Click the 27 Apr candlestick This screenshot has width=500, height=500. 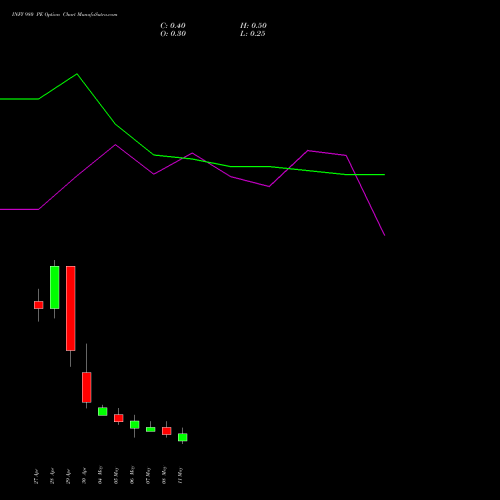[x=39, y=305]
